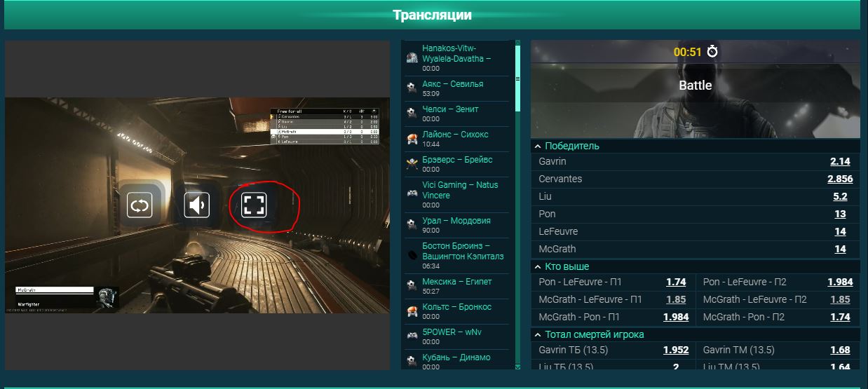The height and width of the screenshot is (389, 868).
Task: Select Cervantes winner odds 2.856
Action: click(x=839, y=179)
